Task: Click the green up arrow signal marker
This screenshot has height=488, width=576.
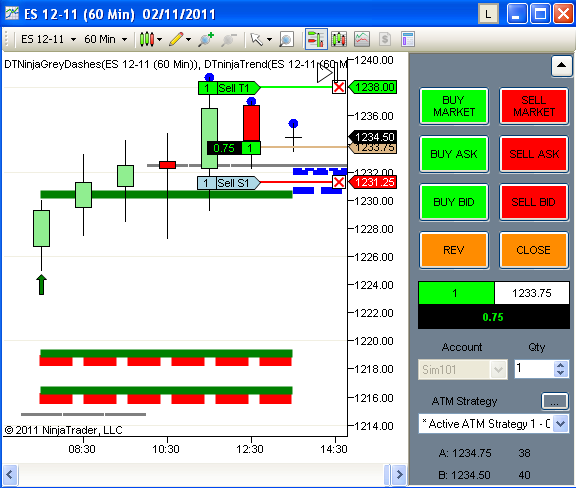Action: coord(42,284)
